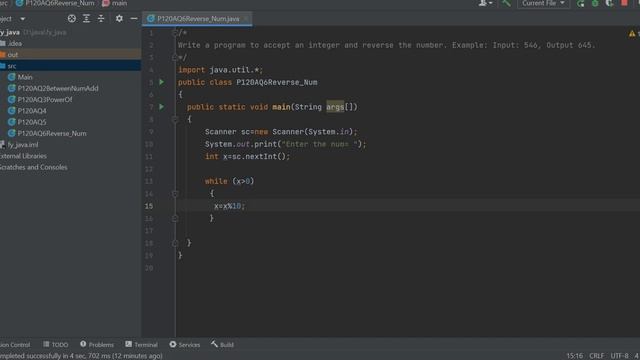Open the Project view dropdown arrow

[22, 19]
